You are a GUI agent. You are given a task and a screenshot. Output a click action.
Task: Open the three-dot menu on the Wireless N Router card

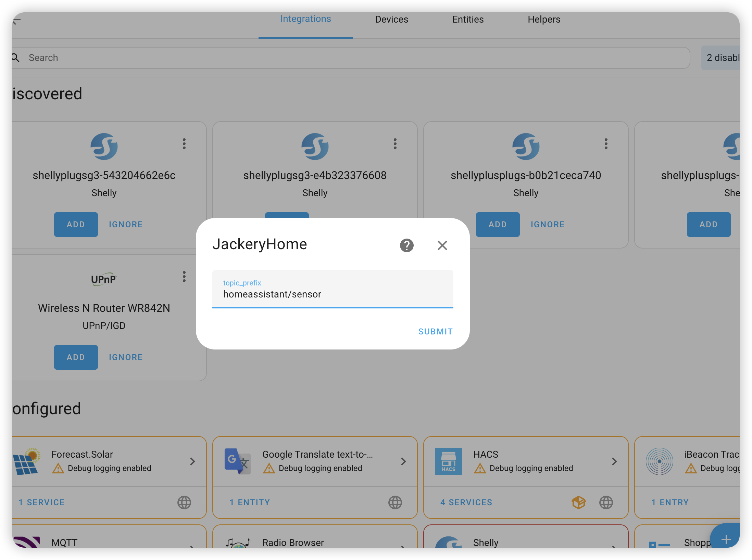(x=184, y=277)
